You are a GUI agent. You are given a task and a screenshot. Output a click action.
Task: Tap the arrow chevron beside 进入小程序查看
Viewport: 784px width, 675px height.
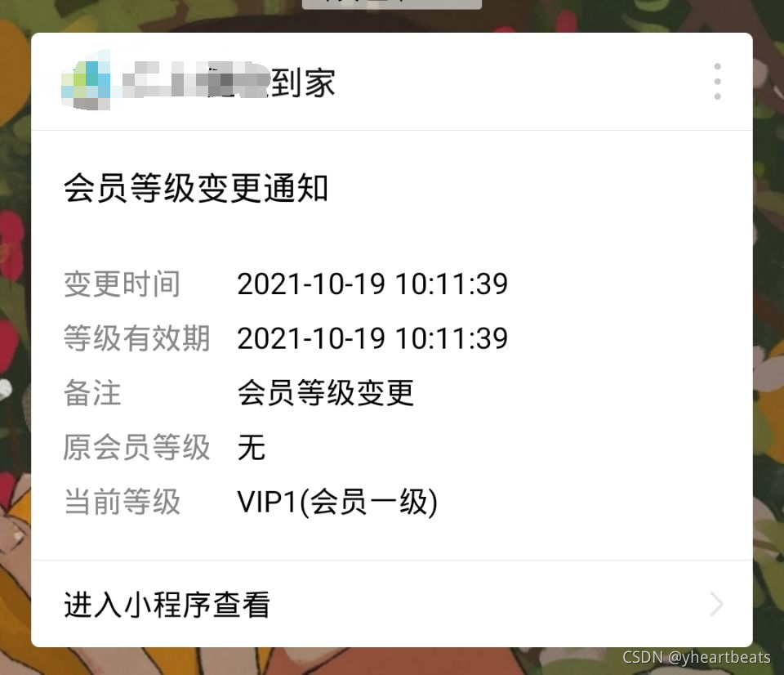coord(716,604)
